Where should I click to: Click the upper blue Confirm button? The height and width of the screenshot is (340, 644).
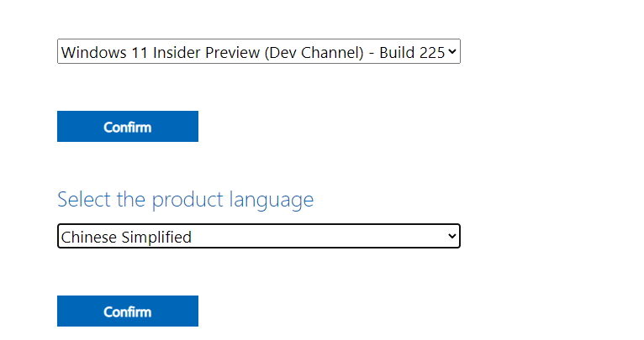(x=128, y=127)
